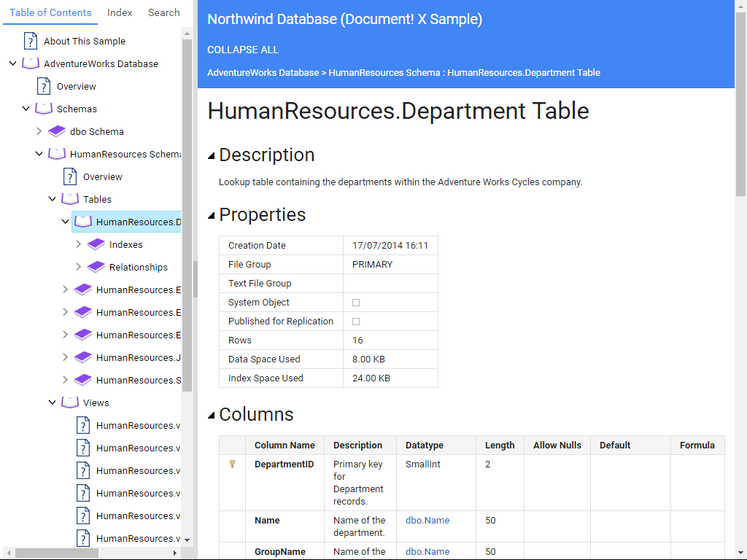Click the Northwind Database header title

[x=344, y=19]
